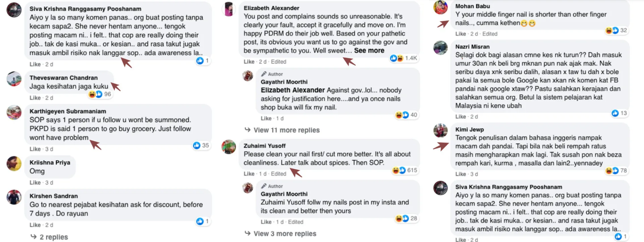Click the tagged name 'Elizabeth Alexander' in Gayathri's reply
644x242 pixels.
[x=292, y=90]
